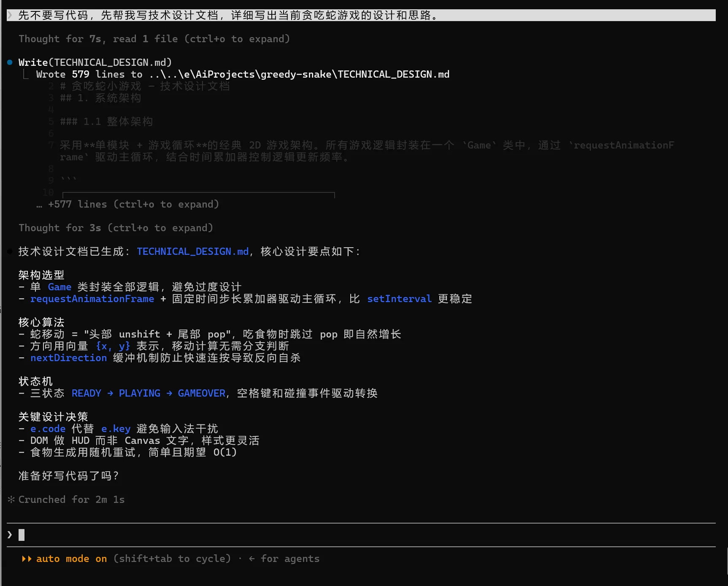Click the heading '关键设计决策'
The image size is (728, 586).
click(53, 417)
